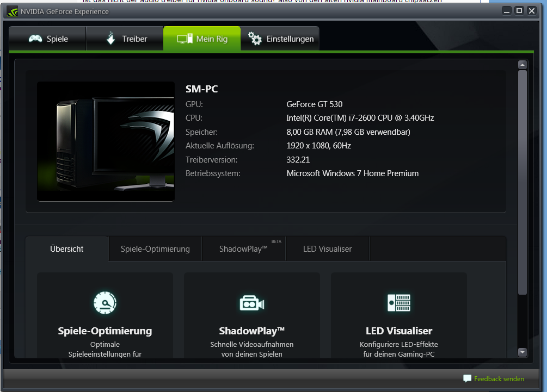Select the Übersicht sub-tab
The image size is (547, 392).
[x=67, y=249]
